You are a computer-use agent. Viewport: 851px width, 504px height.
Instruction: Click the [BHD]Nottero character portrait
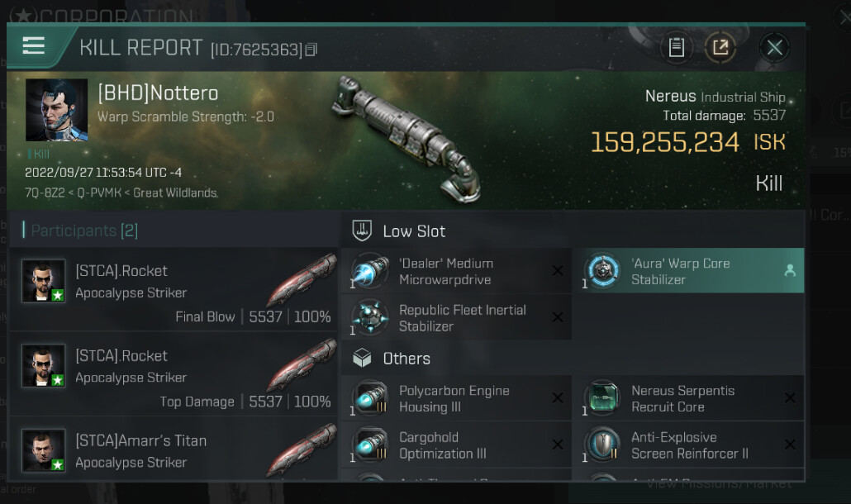pyautogui.click(x=56, y=111)
